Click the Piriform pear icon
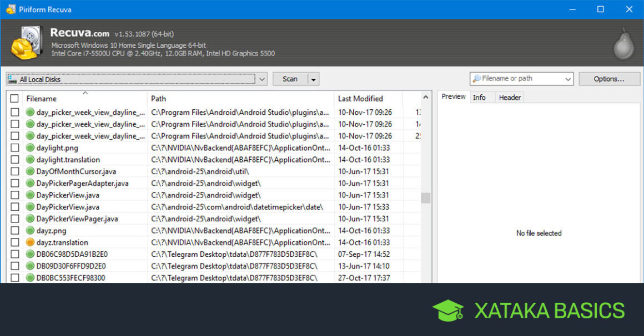Viewport: 644px width, 336px height. pos(623,43)
